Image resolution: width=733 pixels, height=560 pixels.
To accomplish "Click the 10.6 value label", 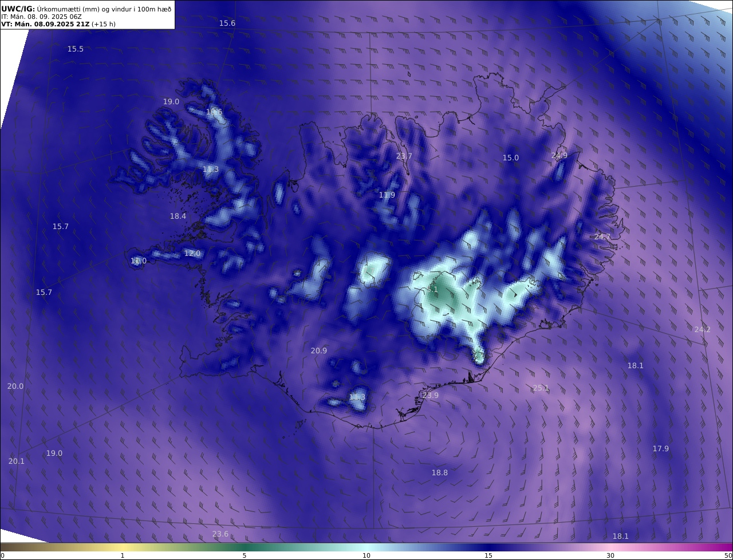I will [x=214, y=112].
